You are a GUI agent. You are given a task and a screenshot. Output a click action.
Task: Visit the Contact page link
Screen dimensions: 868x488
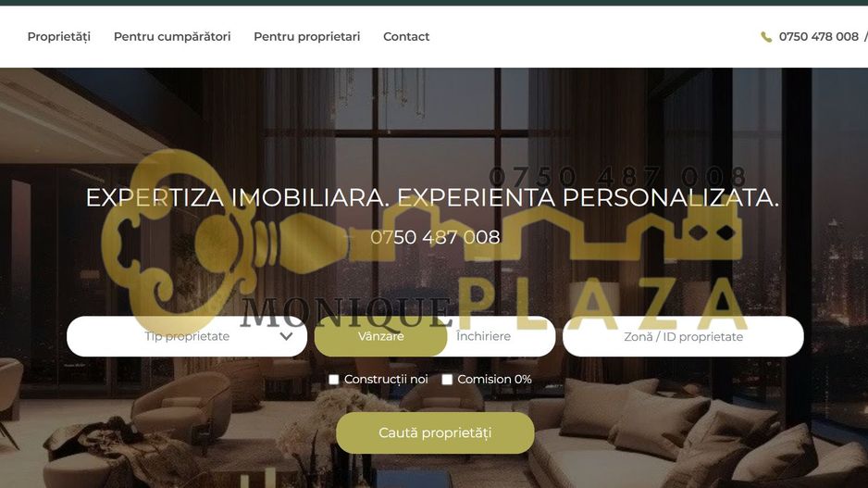(x=406, y=36)
